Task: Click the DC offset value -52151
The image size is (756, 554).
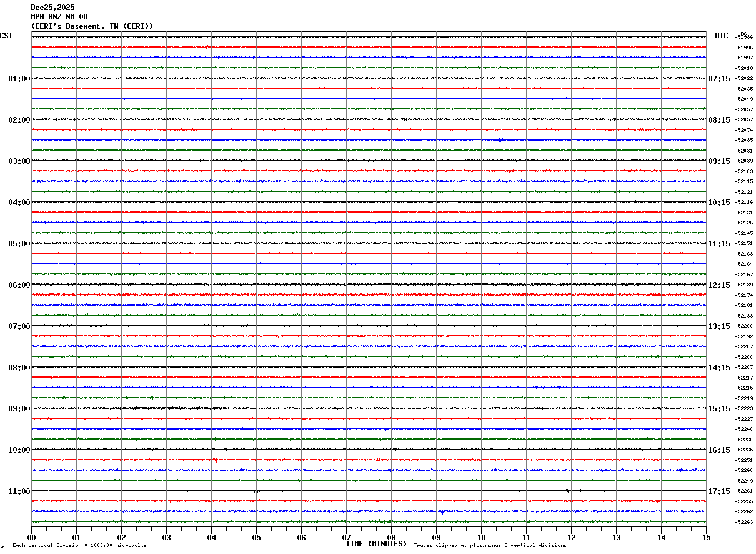Action: point(744,243)
